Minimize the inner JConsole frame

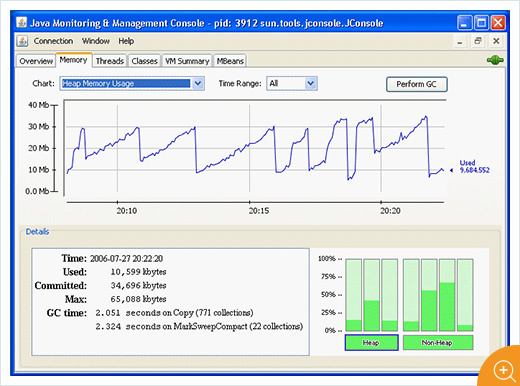(460, 41)
